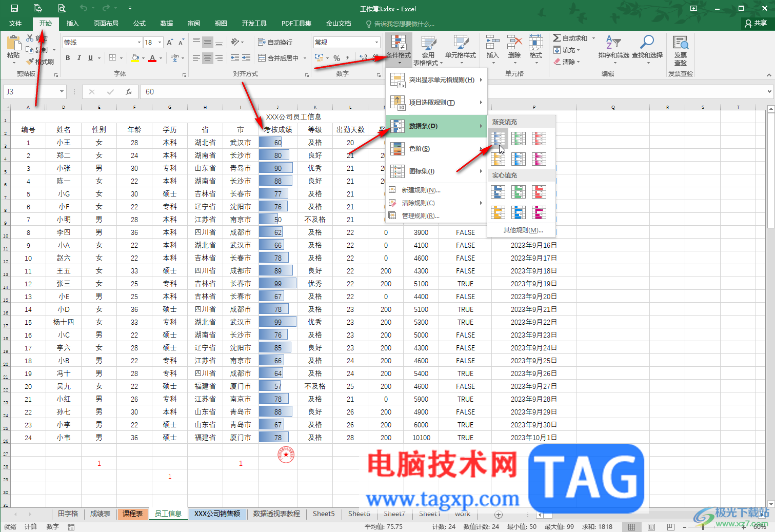This screenshot has height=532, width=775.
Task: Click the Invoice Check (发票查验) icon
Action: [x=681, y=50]
